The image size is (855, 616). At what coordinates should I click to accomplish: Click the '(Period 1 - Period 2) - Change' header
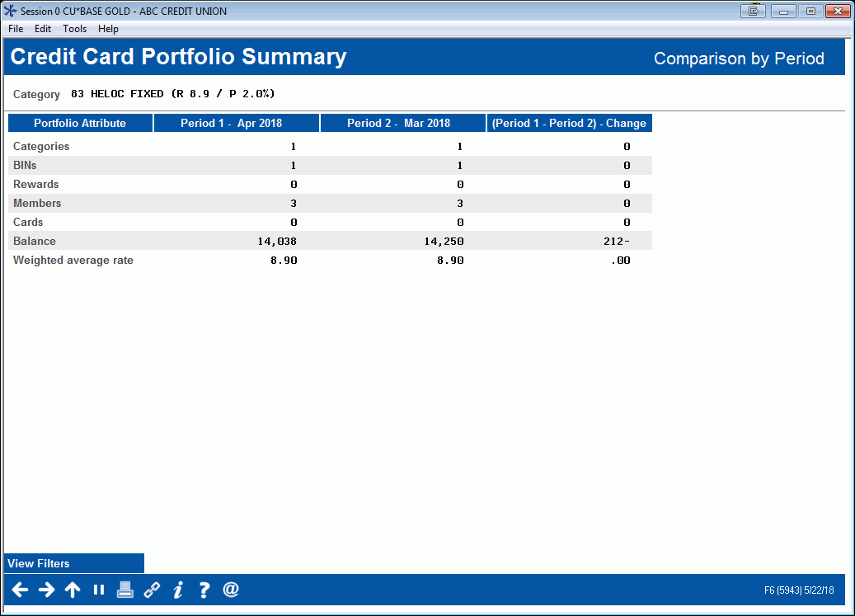[x=569, y=122]
